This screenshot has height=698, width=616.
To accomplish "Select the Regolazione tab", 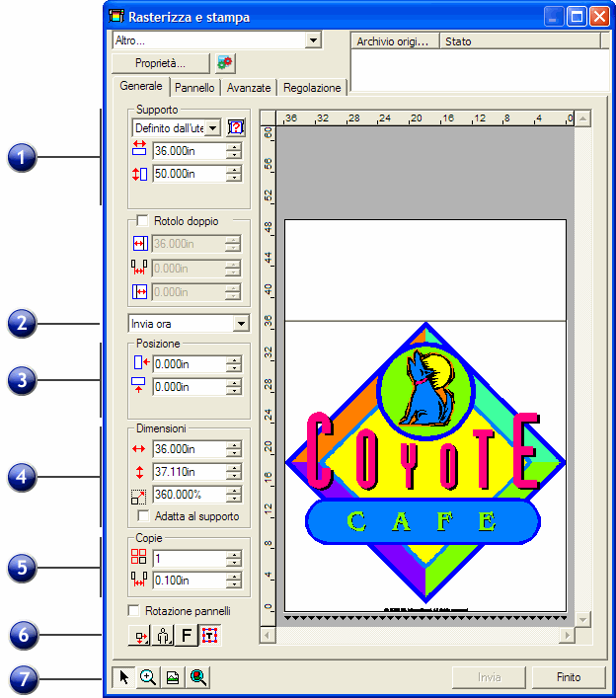I will 312,88.
